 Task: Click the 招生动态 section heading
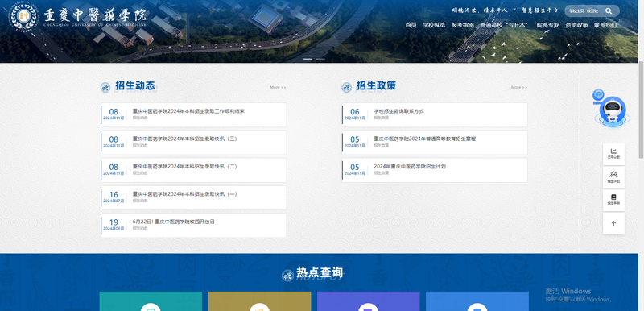[x=134, y=85]
